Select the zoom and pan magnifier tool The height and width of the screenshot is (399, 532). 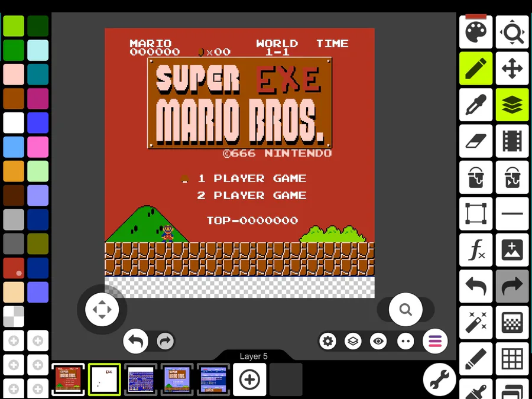click(x=512, y=32)
